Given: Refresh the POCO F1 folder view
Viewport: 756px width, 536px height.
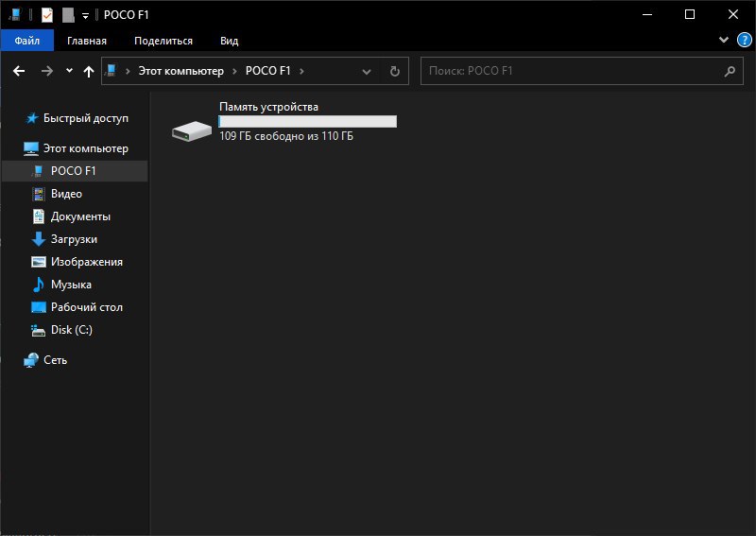Looking at the screenshot, I should point(394,72).
